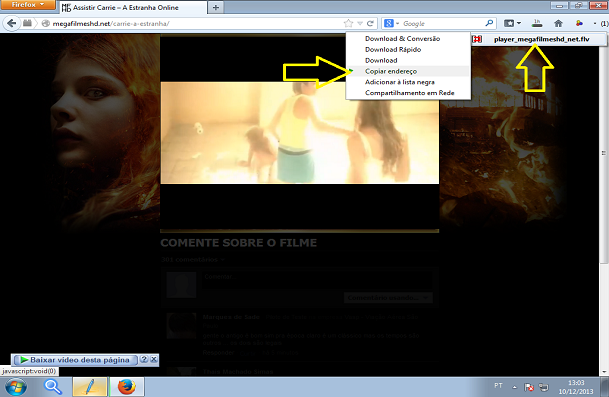
Task: Close the Baixar vídeo bar
Action: [154, 359]
